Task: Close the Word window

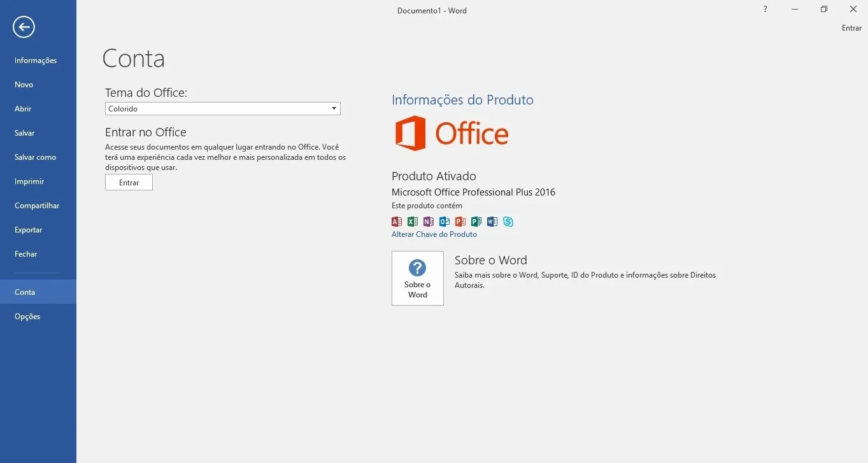Action: click(853, 9)
